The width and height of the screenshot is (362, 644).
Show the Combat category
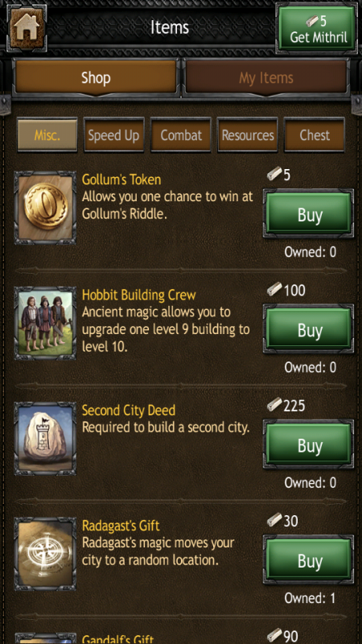pos(181,135)
